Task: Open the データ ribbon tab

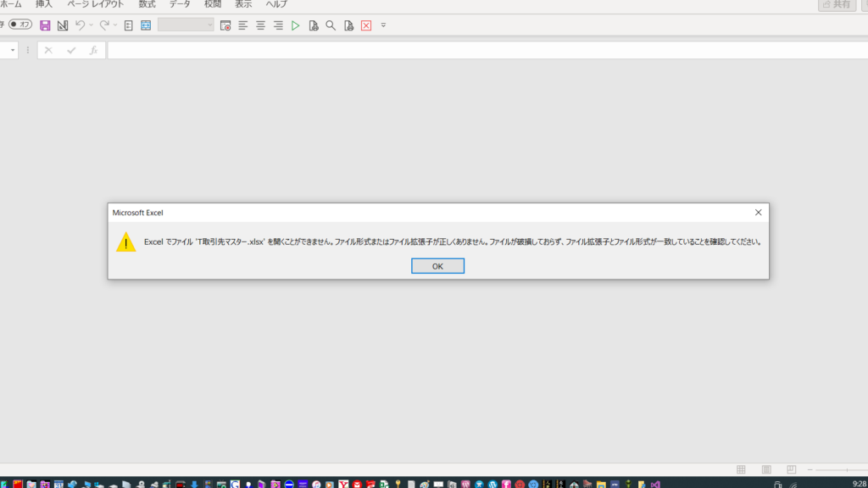Action: [x=180, y=4]
